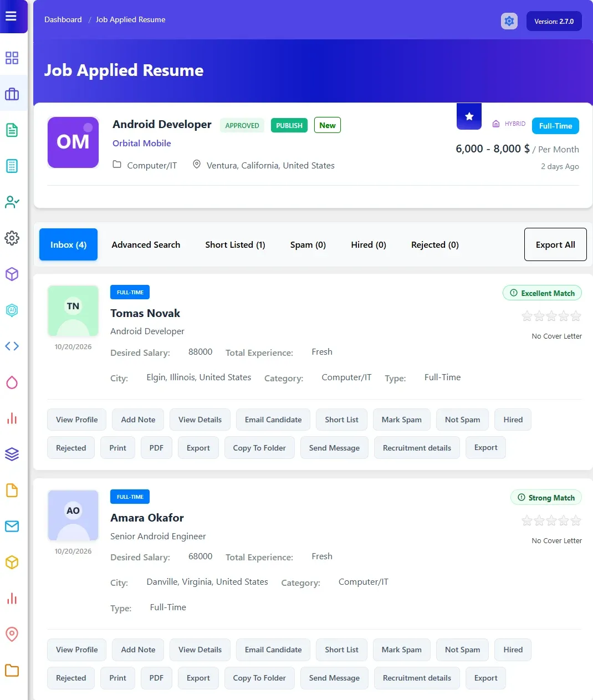Open the green document icon in sidebar
Image resolution: width=593 pixels, height=700 pixels.
(x=12, y=130)
